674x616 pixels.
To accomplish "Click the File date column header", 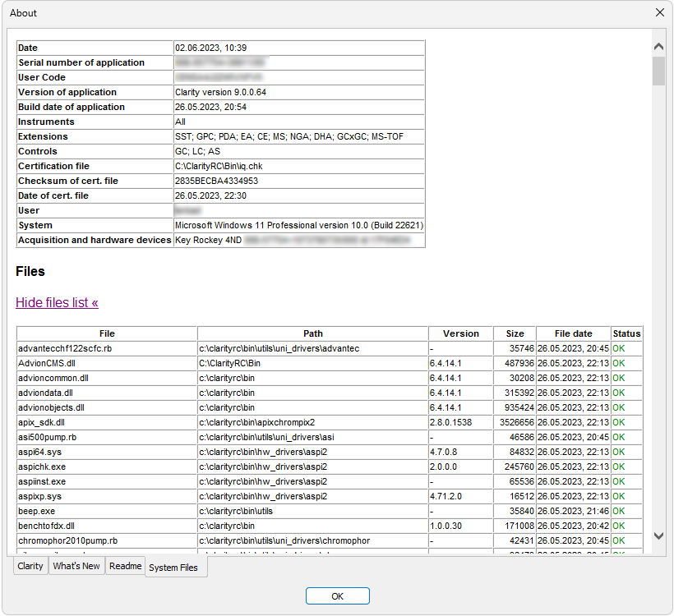I will click(573, 333).
